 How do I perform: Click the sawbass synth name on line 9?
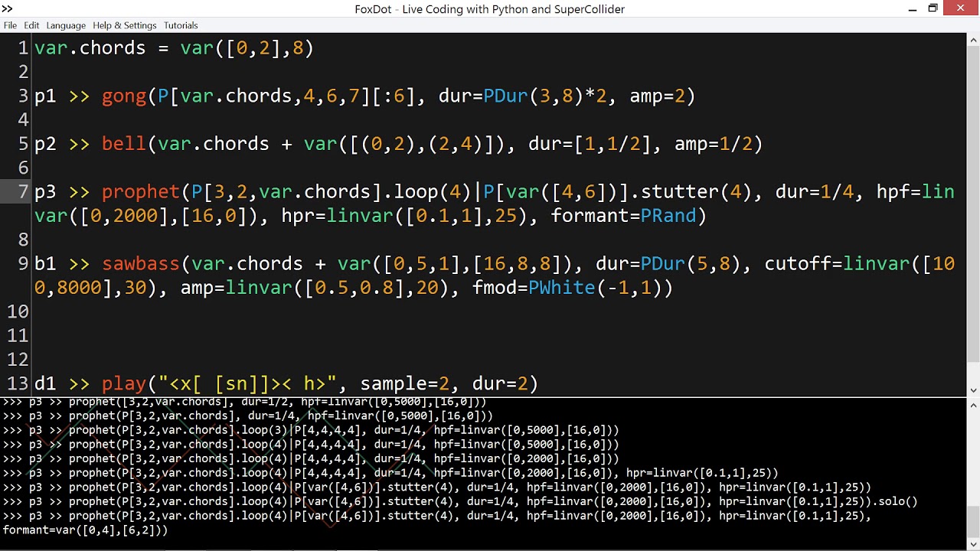coord(140,263)
